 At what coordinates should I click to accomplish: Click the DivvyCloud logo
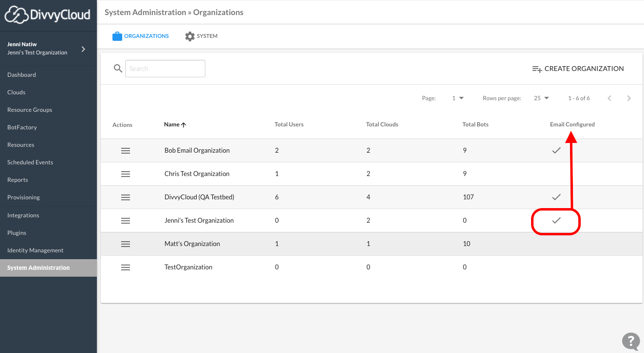[48, 15]
